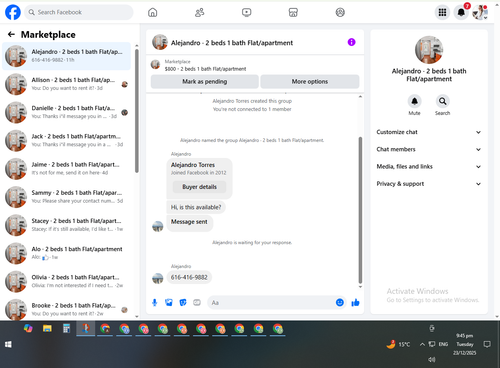
Task: Open the Marketplace storefront icon
Action: 293,12
